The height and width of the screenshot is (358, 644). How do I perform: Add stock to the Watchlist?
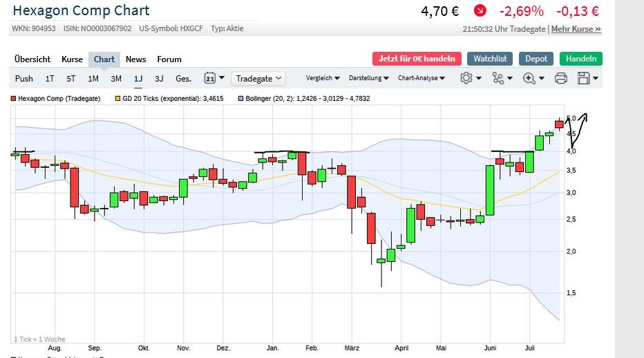tap(490, 59)
